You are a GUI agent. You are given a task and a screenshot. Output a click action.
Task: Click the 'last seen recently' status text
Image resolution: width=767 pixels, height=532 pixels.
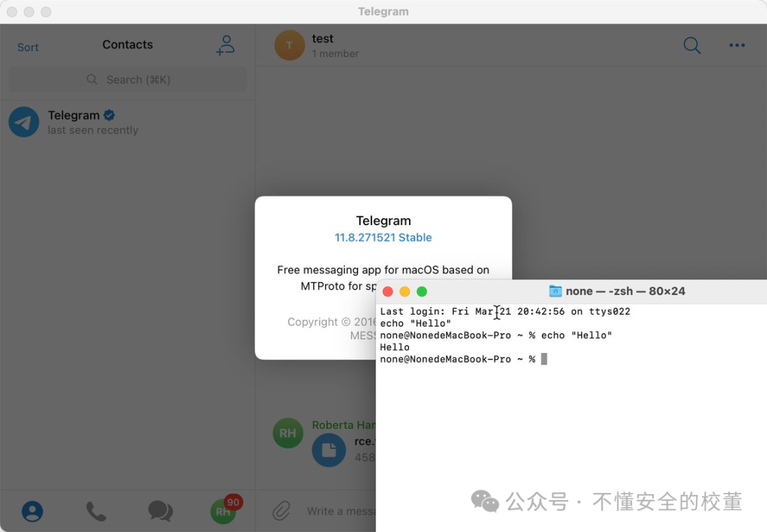tap(93, 130)
